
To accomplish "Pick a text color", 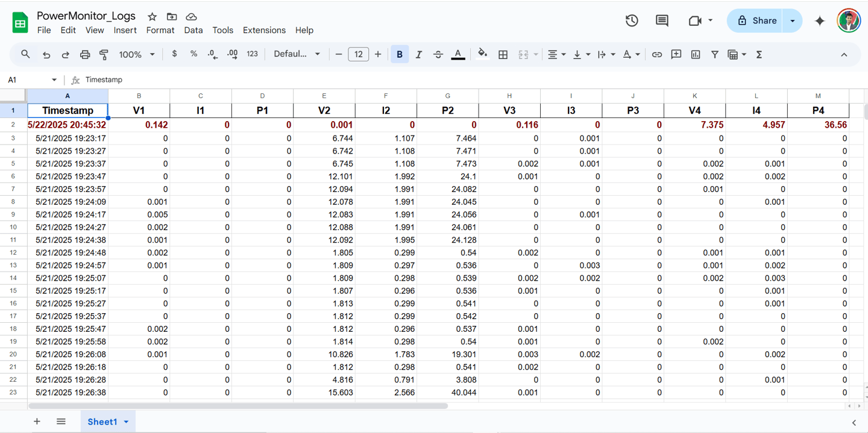I will point(458,54).
